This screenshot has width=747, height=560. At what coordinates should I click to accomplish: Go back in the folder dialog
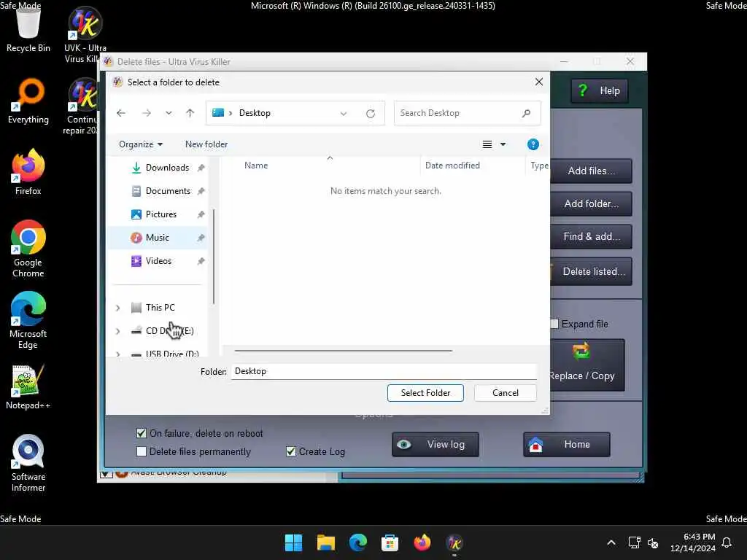121,113
